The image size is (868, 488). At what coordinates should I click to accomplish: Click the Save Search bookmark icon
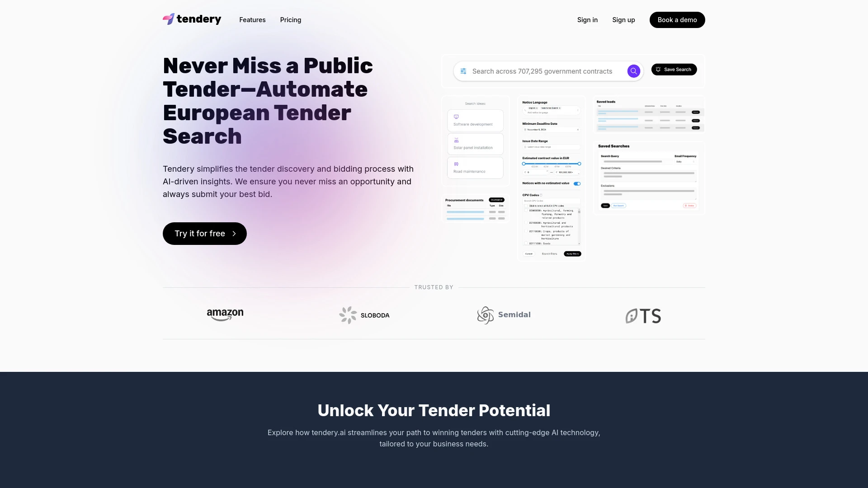click(658, 70)
